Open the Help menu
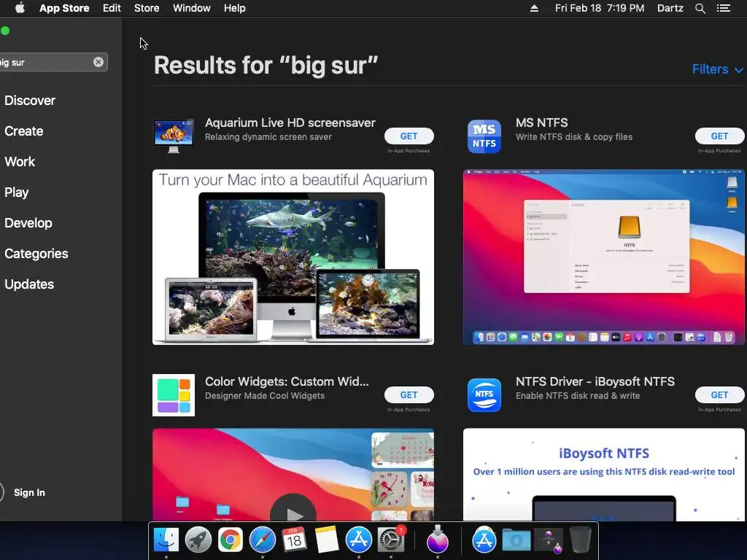 (x=234, y=8)
